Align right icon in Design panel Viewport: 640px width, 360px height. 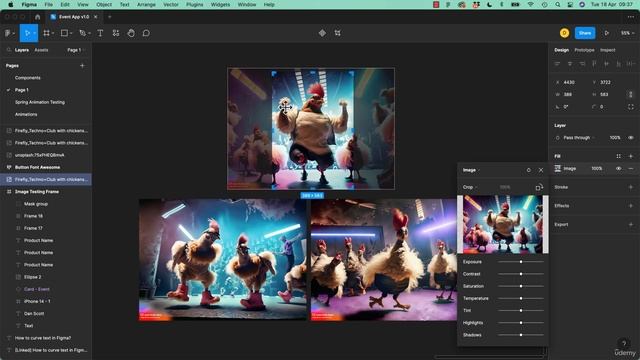coord(582,64)
